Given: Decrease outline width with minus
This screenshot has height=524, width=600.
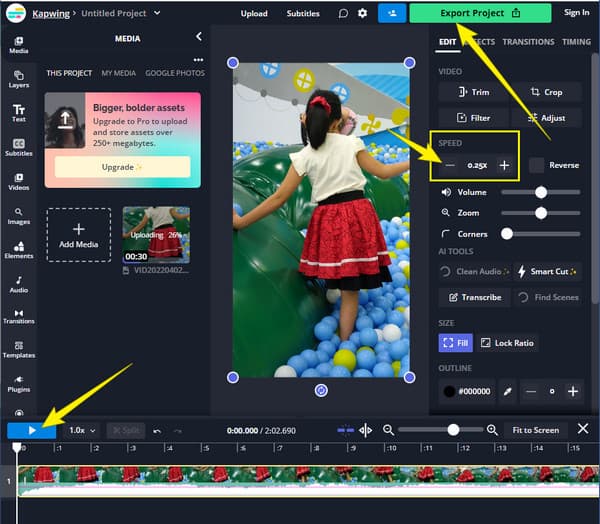Looking at the screenshot, I should tap(530, 392).
